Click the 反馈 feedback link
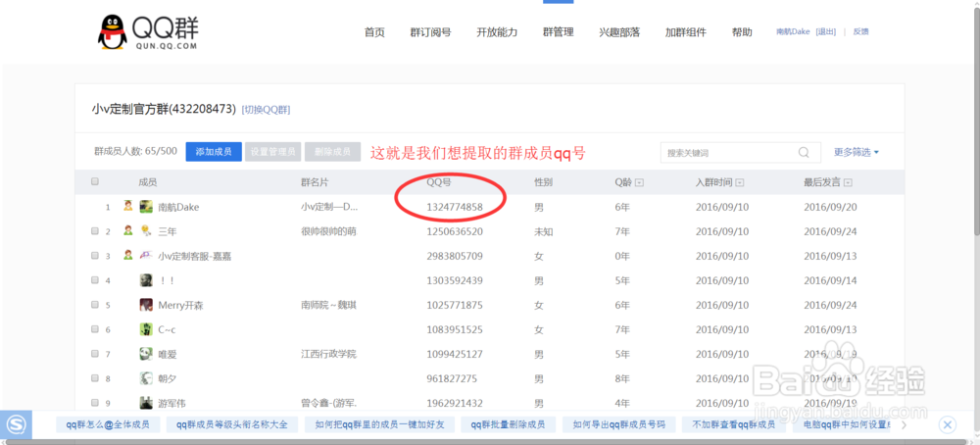Image resolution: width=980 pixels, height=445 pixels. click(x=860, y=32)
